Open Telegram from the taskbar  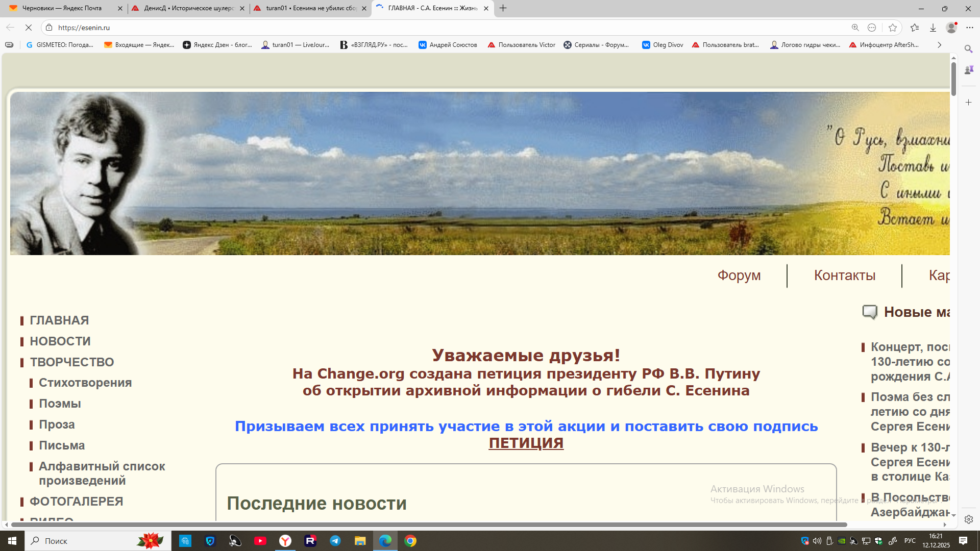point(335,541)
